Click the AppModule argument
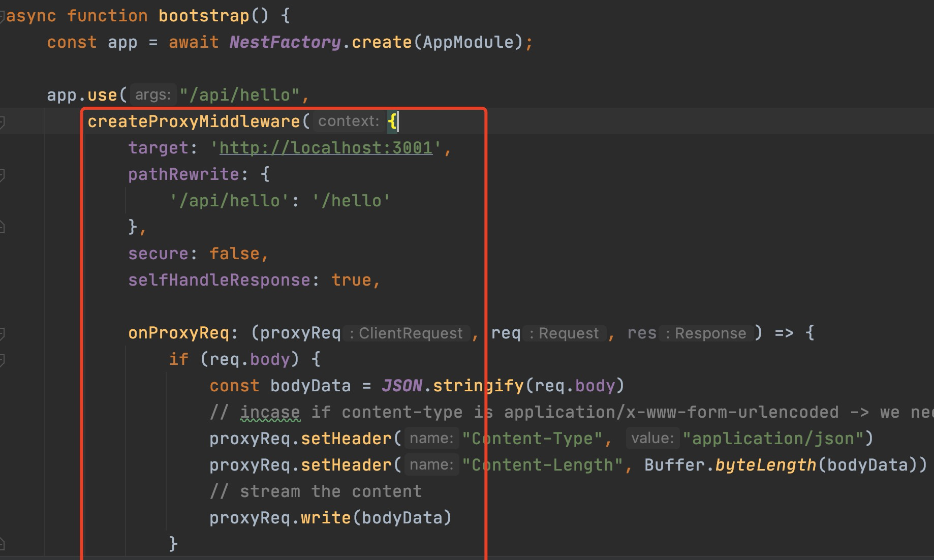Image resolution: width=934 pixels, height=560 pixels. point(468,42)
